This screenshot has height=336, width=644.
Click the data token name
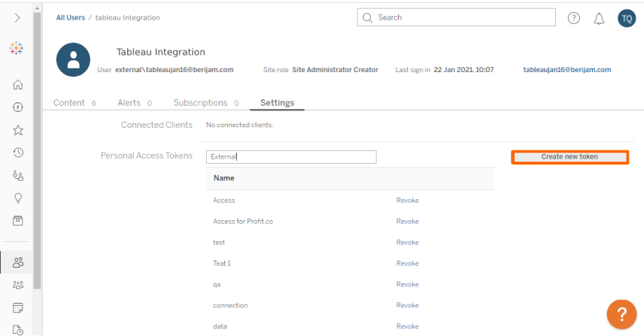pyautogui.click(x=220, y=326)
